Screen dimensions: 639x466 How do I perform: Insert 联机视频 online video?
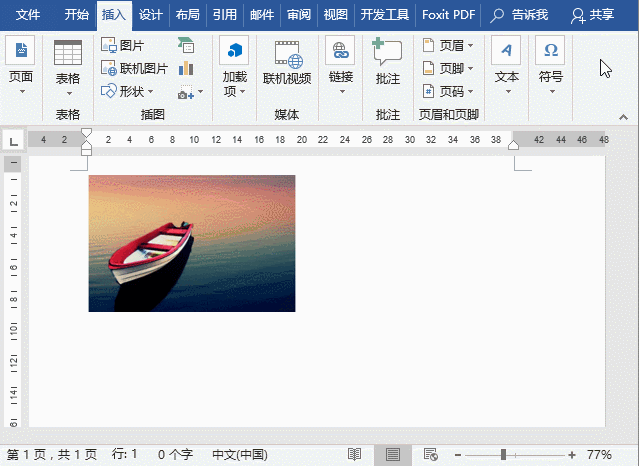click(287, 62)
